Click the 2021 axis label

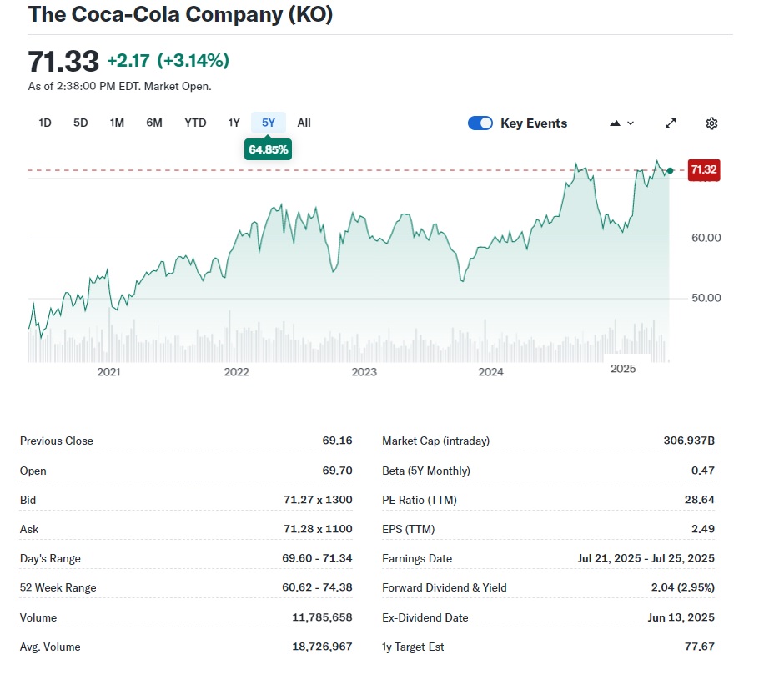tap(108, 372)
